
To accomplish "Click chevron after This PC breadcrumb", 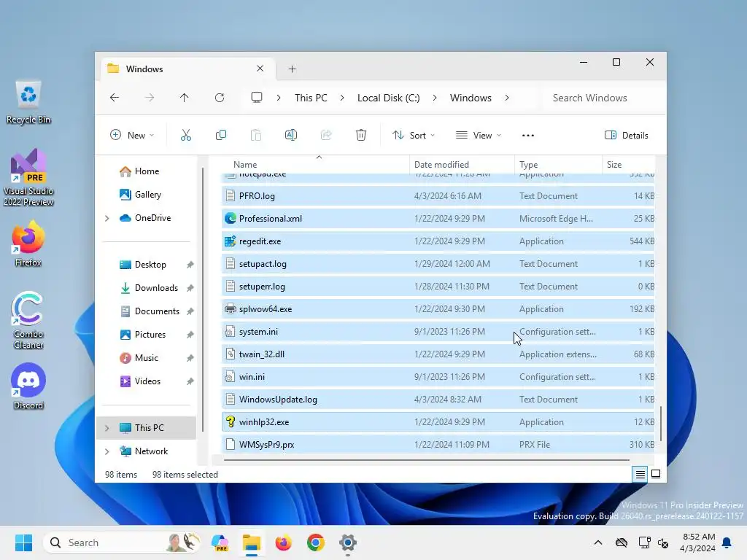I will [342, 98].
